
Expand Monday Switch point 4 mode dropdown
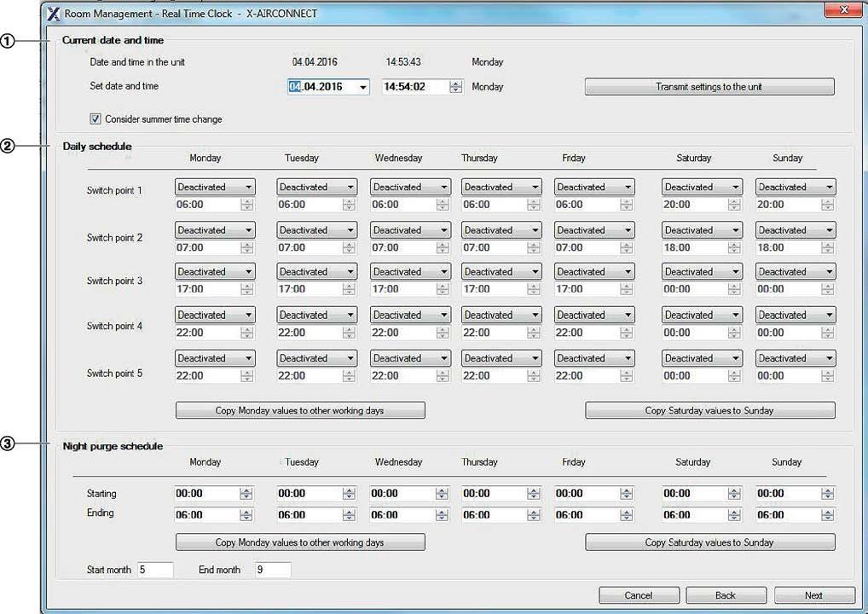pos(215,315)
